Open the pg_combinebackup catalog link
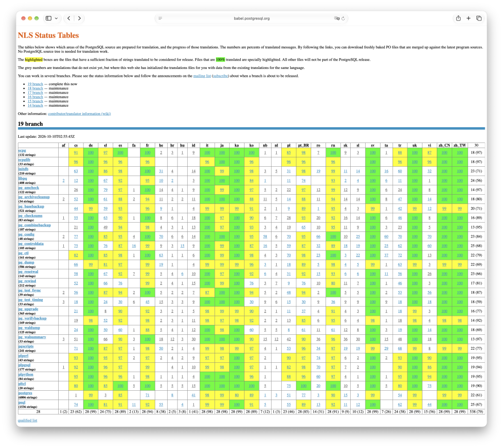 (x=34, y=225)
